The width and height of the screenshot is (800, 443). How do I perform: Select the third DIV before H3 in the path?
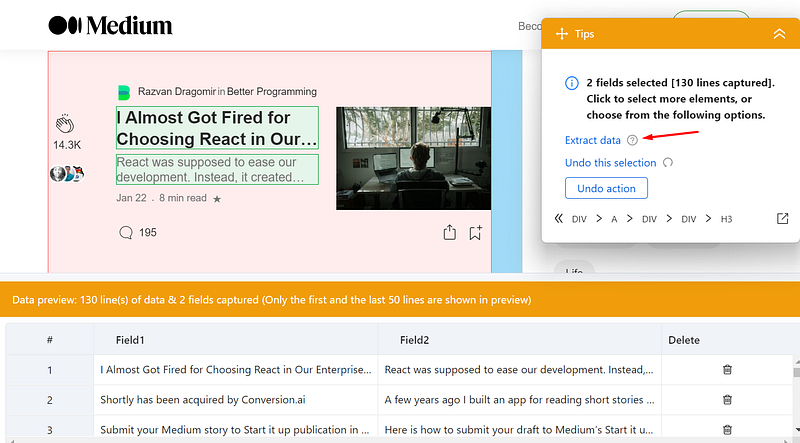click(x=688, y=219)
